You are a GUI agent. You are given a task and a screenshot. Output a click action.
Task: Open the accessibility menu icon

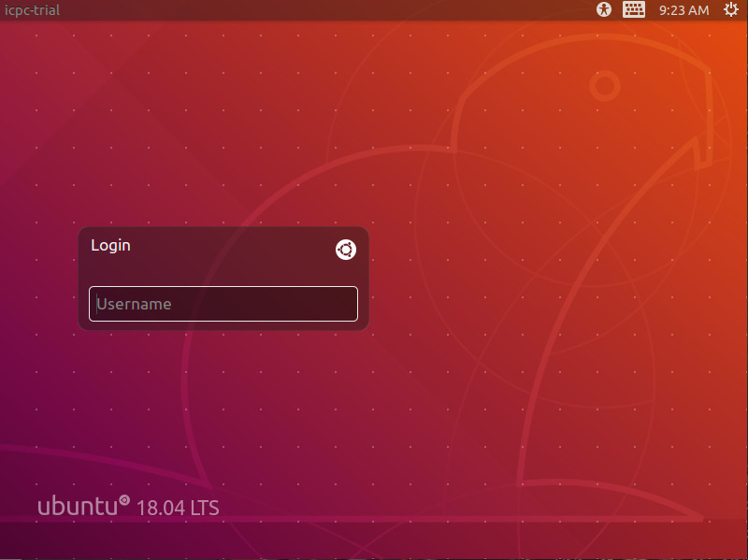pos(604,9)
